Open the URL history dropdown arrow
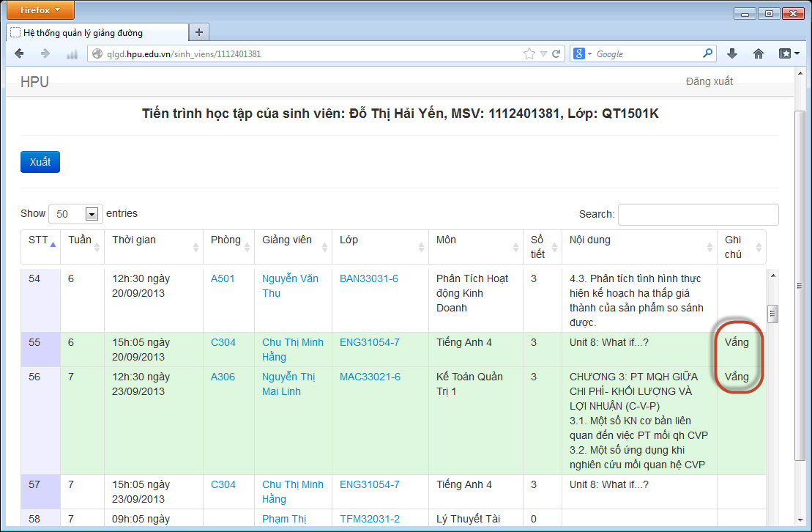This screenshot has height=532, width=812. click(x=543, y=53)
